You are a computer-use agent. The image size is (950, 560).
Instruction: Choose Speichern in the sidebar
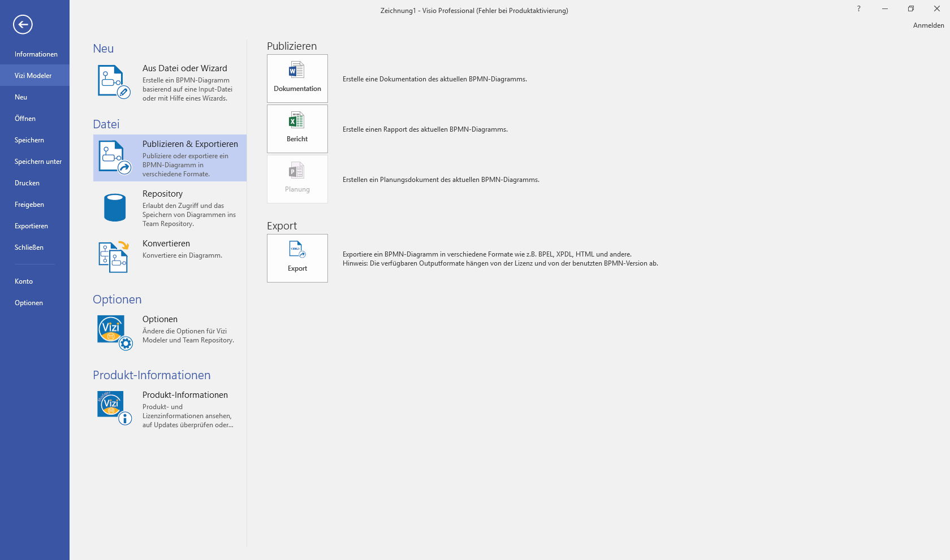pos(34,140)
